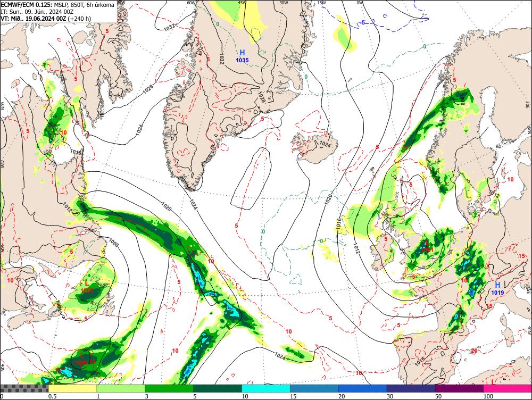The image size is (532, 400).
Task: Select the cyan 10–15 legend swatch
Action: pyautogui.click(x=266, y=388)
